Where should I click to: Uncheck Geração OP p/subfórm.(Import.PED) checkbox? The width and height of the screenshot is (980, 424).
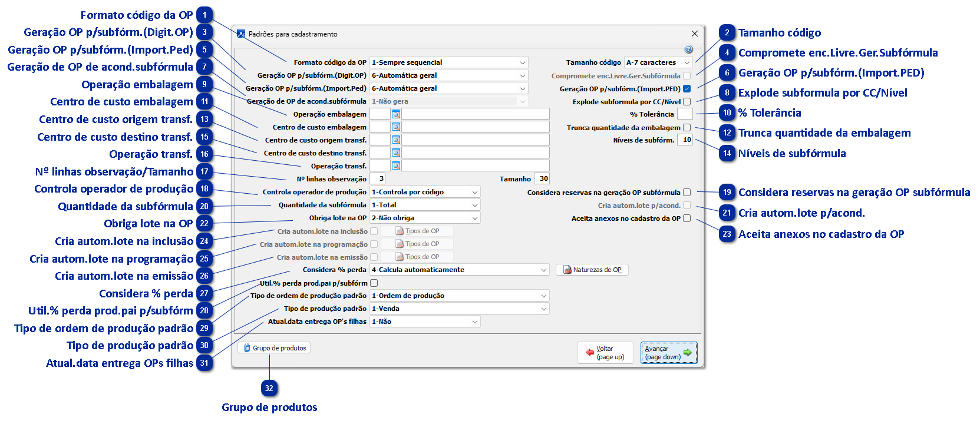pos(687,89)
